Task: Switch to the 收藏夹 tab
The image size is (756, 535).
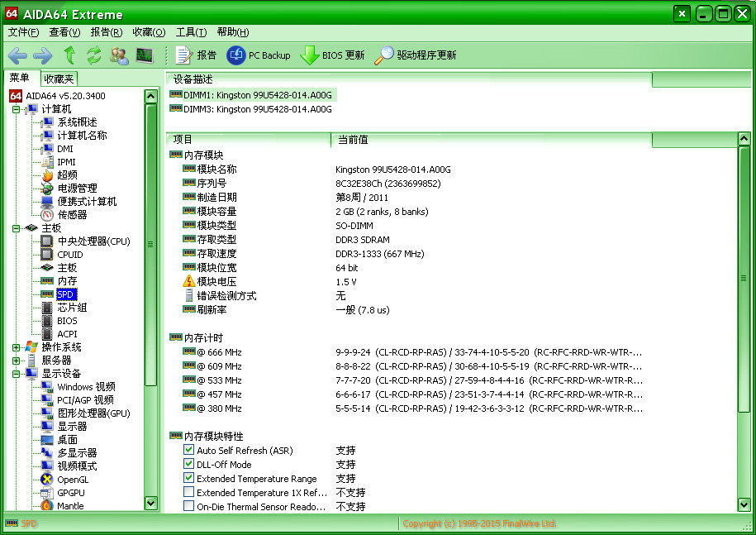Action: click(59, 79)
